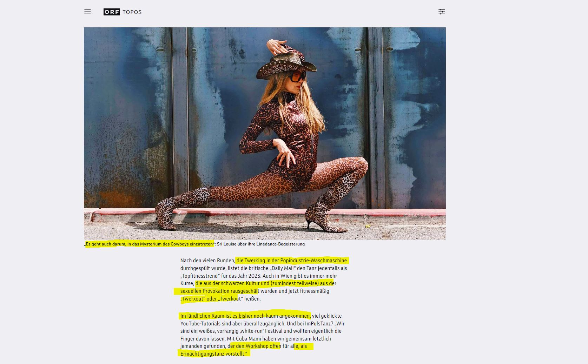Select the highlighted caption quote about Cowboys

[149, 244]
